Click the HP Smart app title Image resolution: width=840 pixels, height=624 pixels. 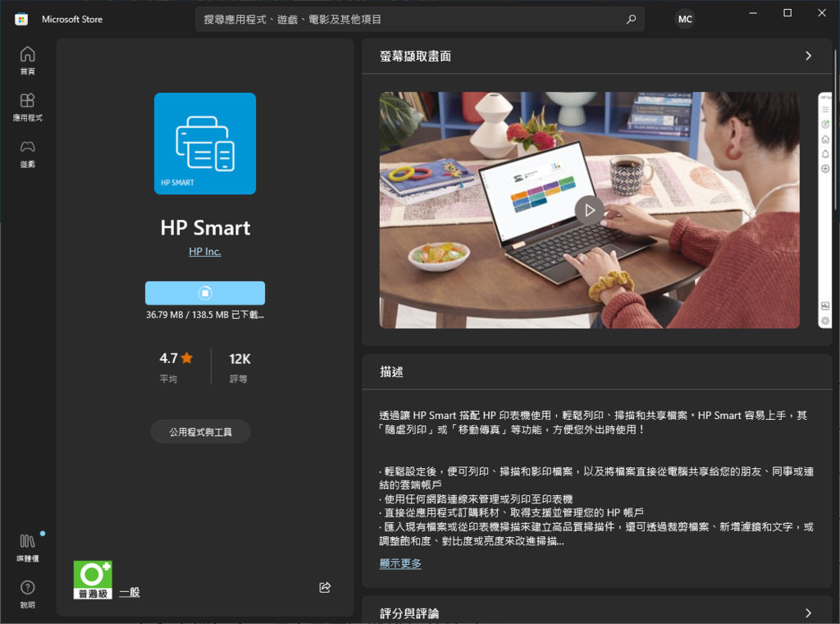pyautogui.click(x=205, y=228)
